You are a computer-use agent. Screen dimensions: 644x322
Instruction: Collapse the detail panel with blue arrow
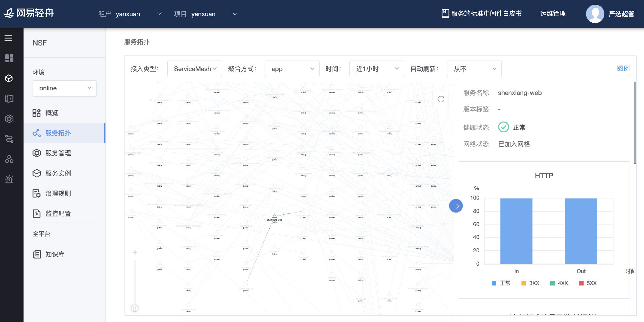(x=456, y=206)
